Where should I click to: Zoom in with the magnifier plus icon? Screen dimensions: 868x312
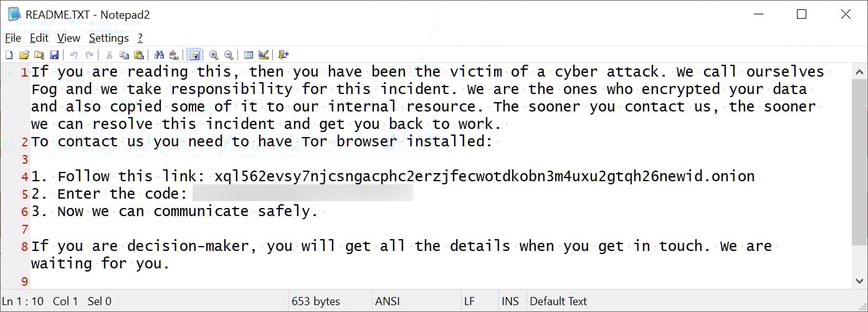214,55
